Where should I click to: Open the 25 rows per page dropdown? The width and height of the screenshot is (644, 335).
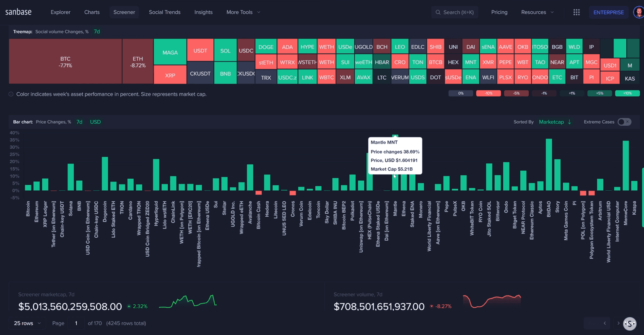(x=27, y=323)
